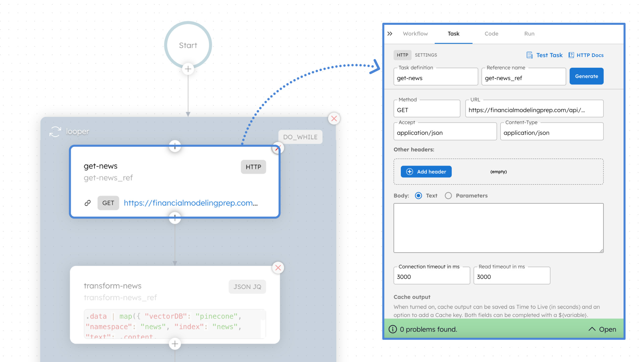644x362 pixels.
Task: Click the plus icon below the get-news task
Action: 175,218
